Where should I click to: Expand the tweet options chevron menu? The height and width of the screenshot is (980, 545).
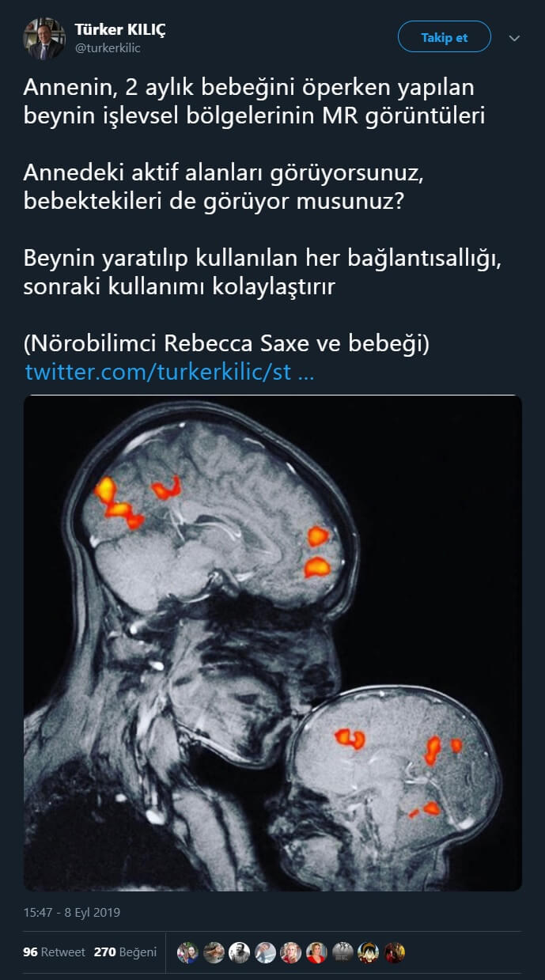[514, 38]
